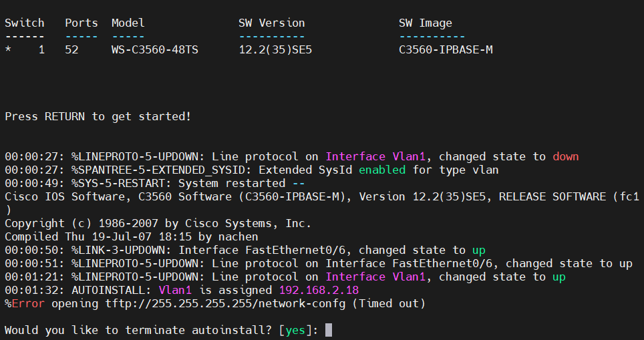Click the terminal cursor after the autoinstall prompt
The image size is (644, 340).
coord(328,330)
